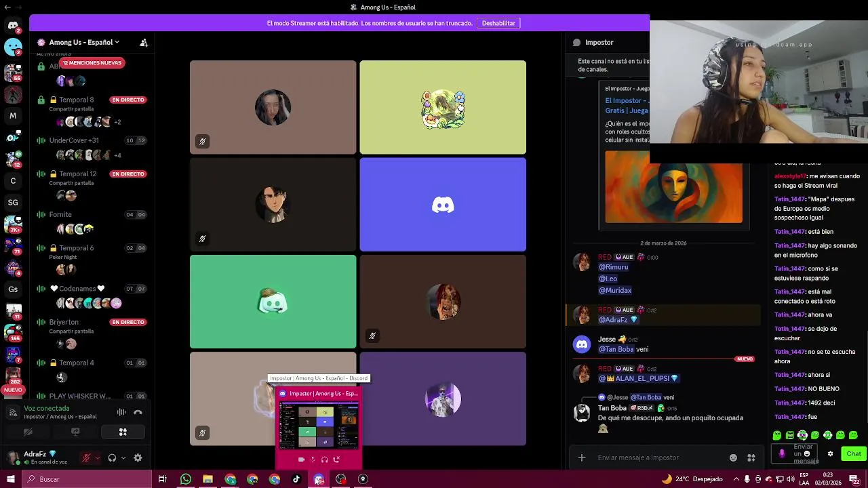Viewport: 868px width, 488px height.
Task: Open the attach plus button in message box
Action: (582, 457)
